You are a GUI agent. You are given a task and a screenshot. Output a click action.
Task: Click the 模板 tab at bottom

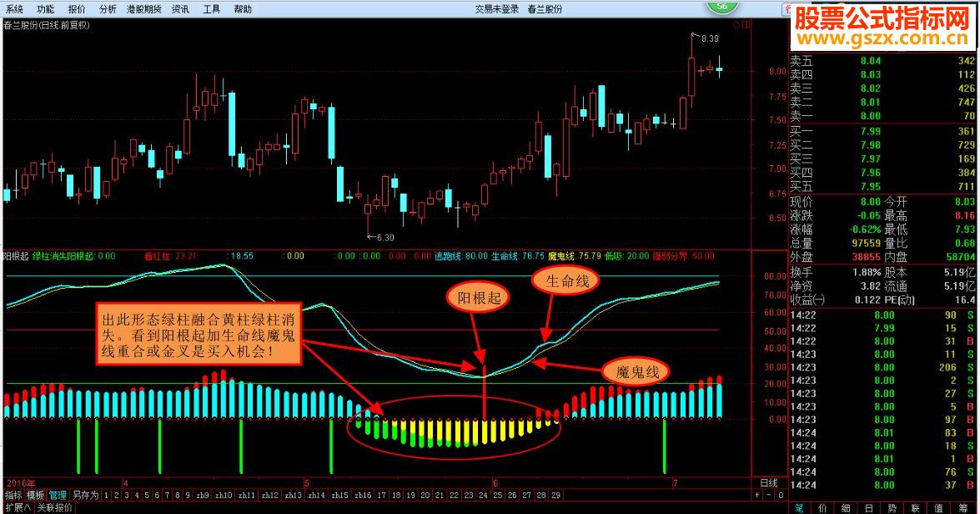(x=35, y=495)
